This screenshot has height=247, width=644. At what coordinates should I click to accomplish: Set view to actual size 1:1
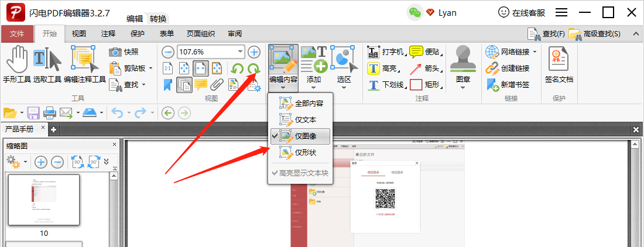167,68
